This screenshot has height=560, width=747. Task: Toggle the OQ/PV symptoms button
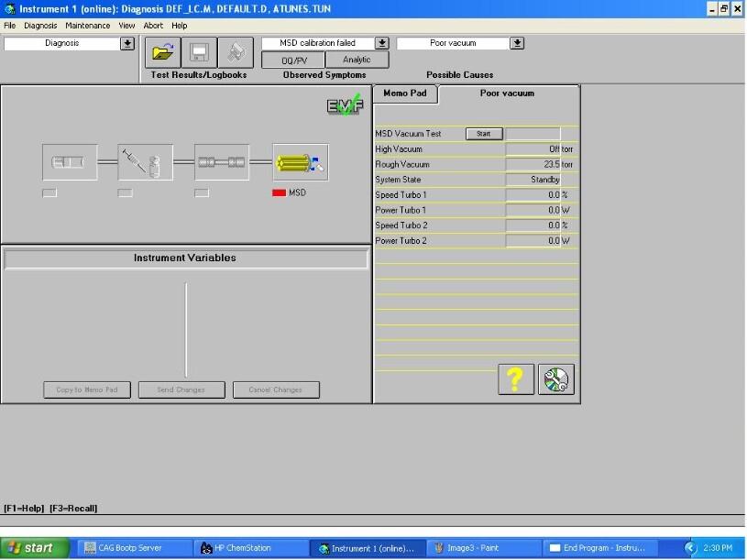click(x=293, y=60)
